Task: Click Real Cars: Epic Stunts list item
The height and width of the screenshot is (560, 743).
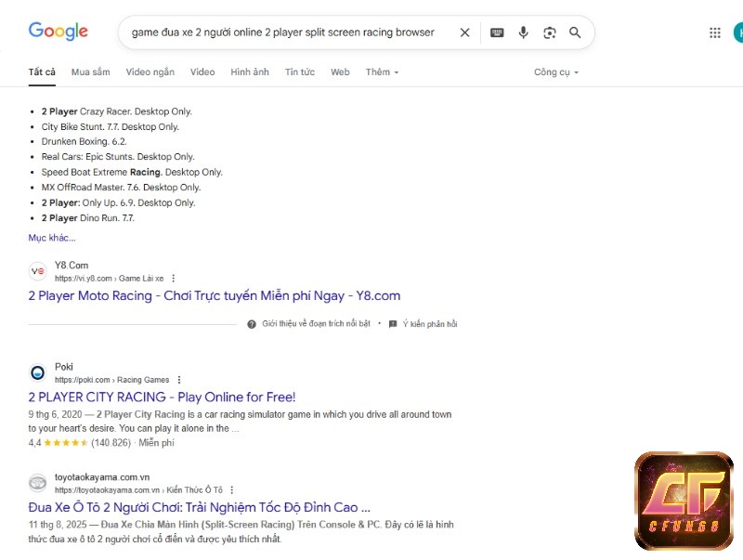Action: (118, 157)
